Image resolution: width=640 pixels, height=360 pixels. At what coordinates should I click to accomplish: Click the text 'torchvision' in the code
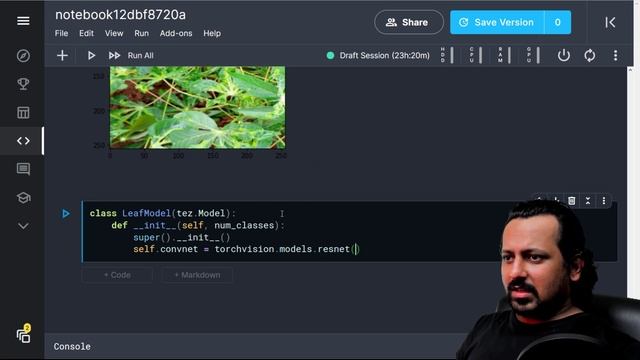click(x=244, y=249)
